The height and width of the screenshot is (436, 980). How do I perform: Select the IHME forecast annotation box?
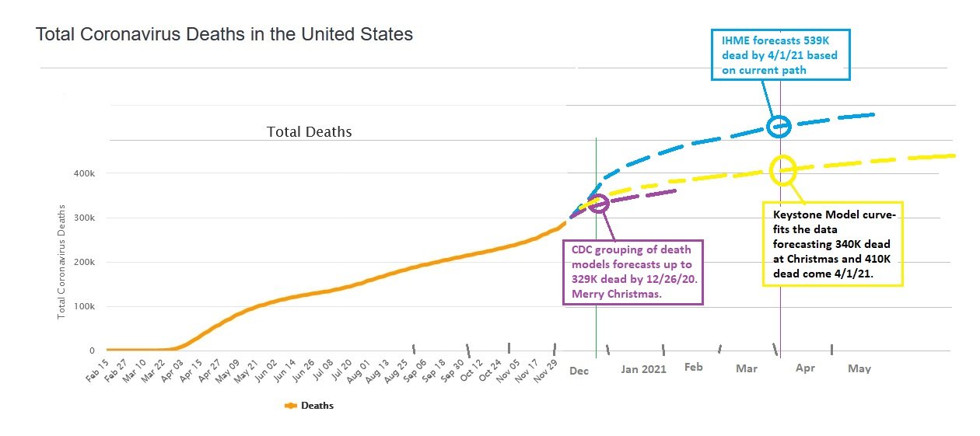click(780, 54)
